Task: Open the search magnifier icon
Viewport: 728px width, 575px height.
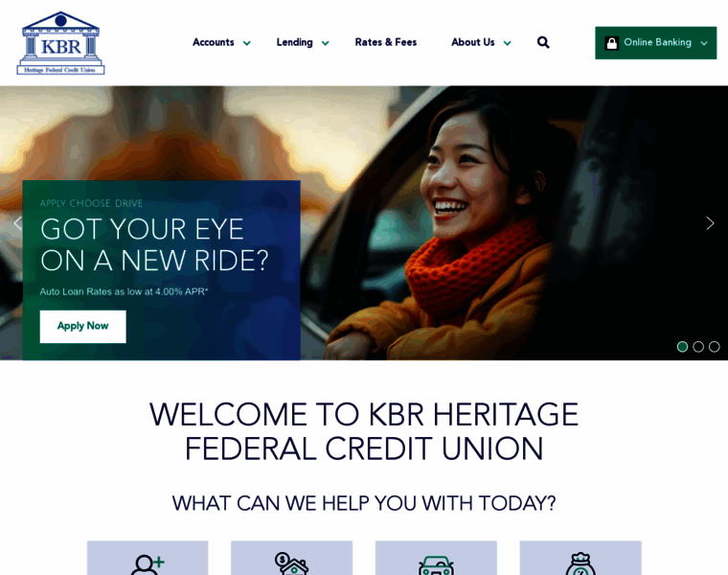Action: pos(543,43)
